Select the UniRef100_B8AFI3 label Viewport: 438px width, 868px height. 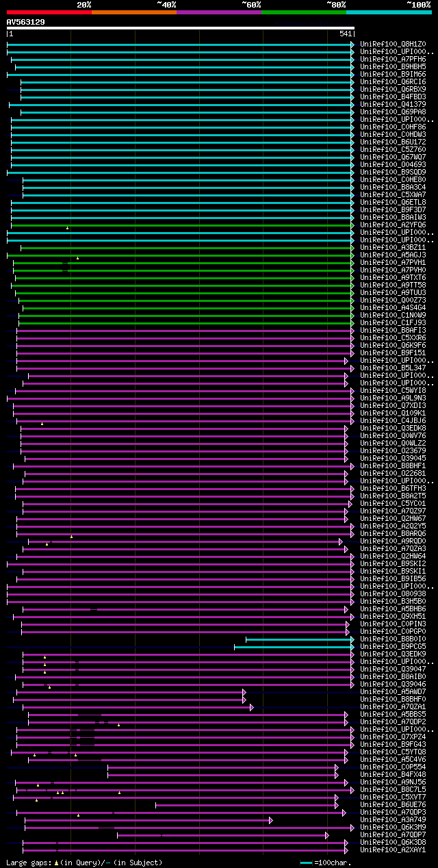coord(393,331)
